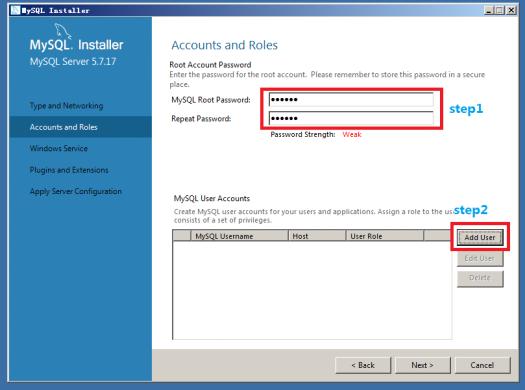This screenshot has width=525, height=390.
Task: Click the Root Account Password label
Action: 210,65
